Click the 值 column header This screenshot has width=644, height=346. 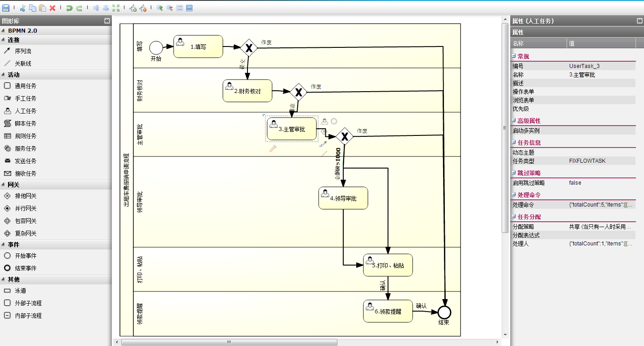(601, 43)
